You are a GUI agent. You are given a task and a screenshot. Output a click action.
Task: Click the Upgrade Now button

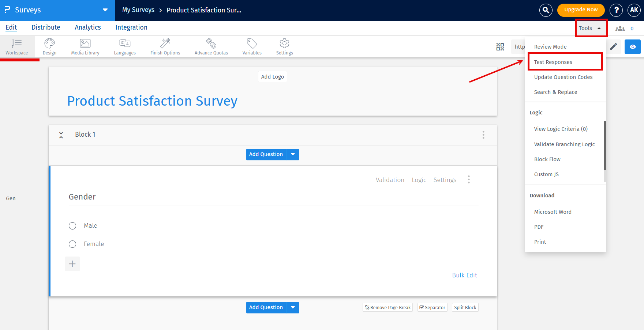[x=581, y=10]
